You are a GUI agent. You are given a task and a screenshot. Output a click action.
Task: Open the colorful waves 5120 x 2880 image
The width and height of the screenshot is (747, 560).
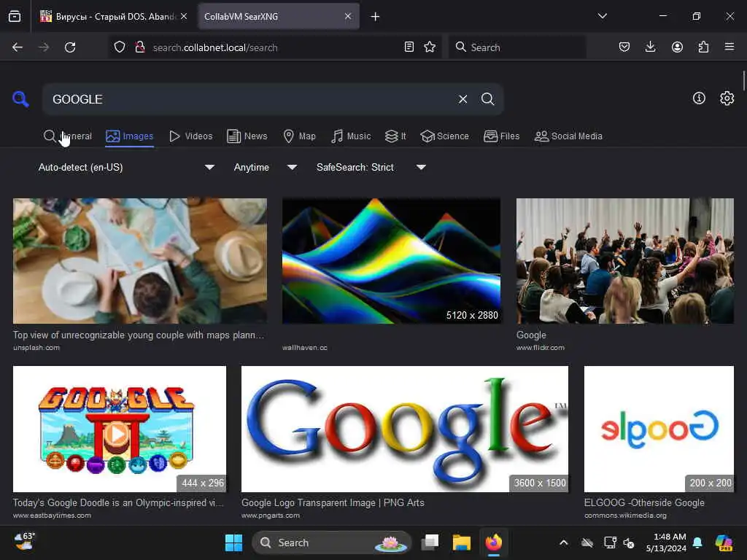point(391,261)
